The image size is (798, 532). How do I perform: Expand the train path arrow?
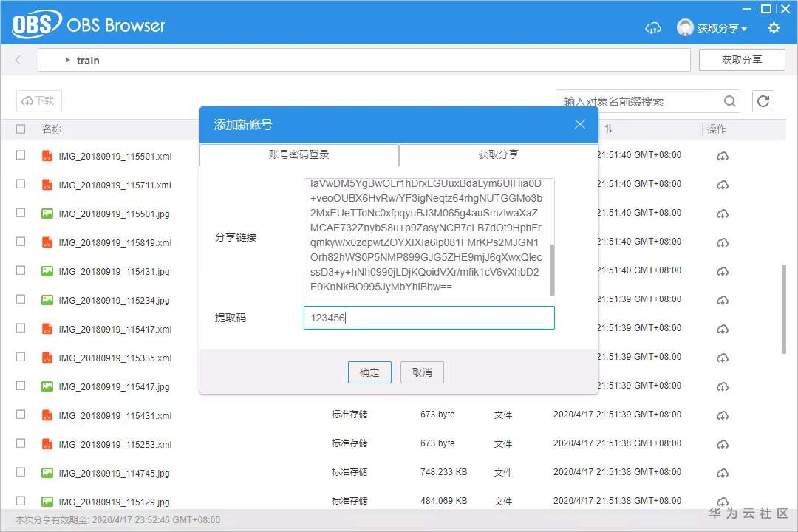click(68, 60)
